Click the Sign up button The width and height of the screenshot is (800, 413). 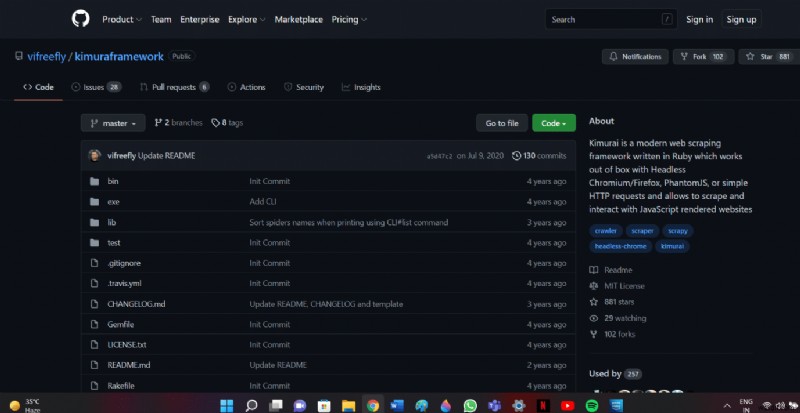(x=741, y=19)
